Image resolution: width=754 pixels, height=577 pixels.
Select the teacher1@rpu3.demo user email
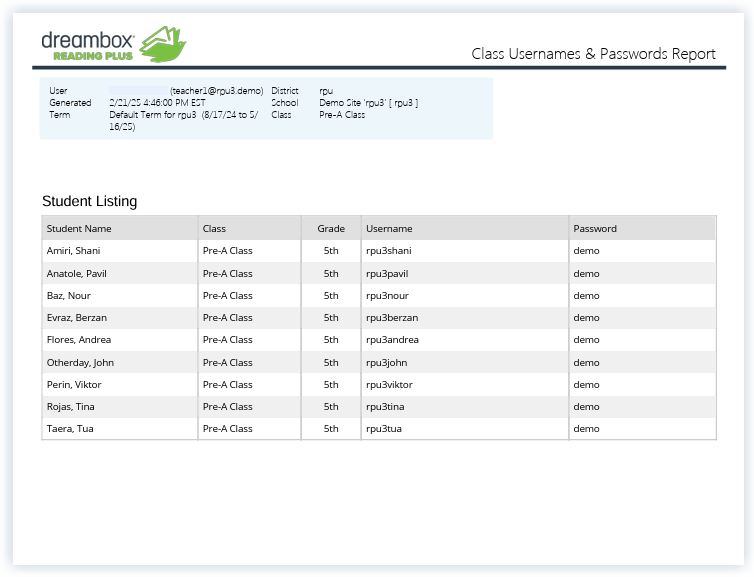tap(216, 91)
